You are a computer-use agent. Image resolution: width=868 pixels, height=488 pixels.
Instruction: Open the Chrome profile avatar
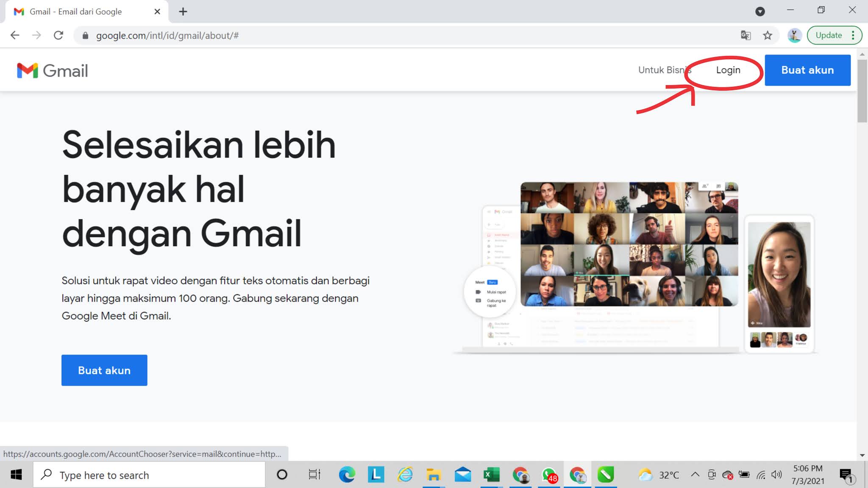pyautogui.click(x=794, y=36)
